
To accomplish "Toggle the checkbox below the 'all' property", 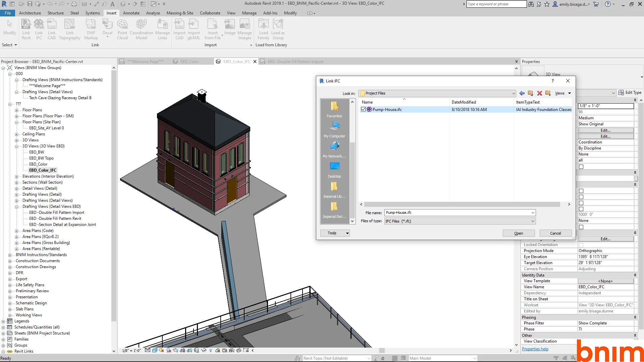I will tap(581, 167).
